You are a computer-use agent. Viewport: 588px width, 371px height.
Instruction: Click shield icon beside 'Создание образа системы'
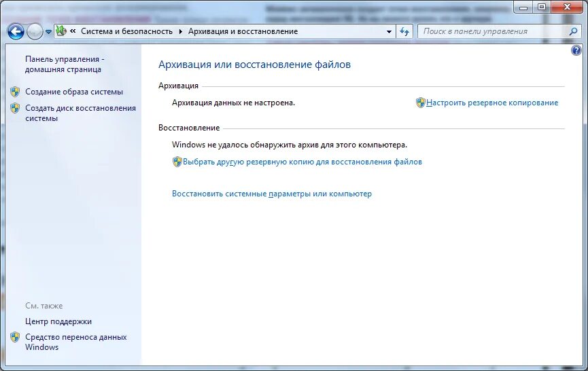click(x=15, y=92)
